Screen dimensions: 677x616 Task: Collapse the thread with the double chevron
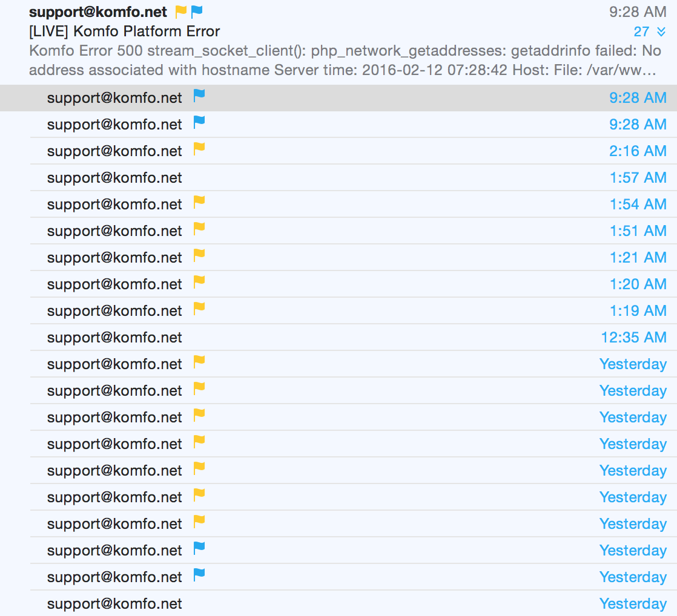click(661, 31)
